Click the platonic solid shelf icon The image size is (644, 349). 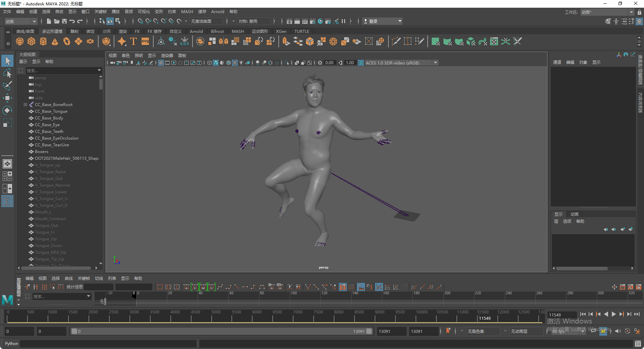click(x=106, y=42)
